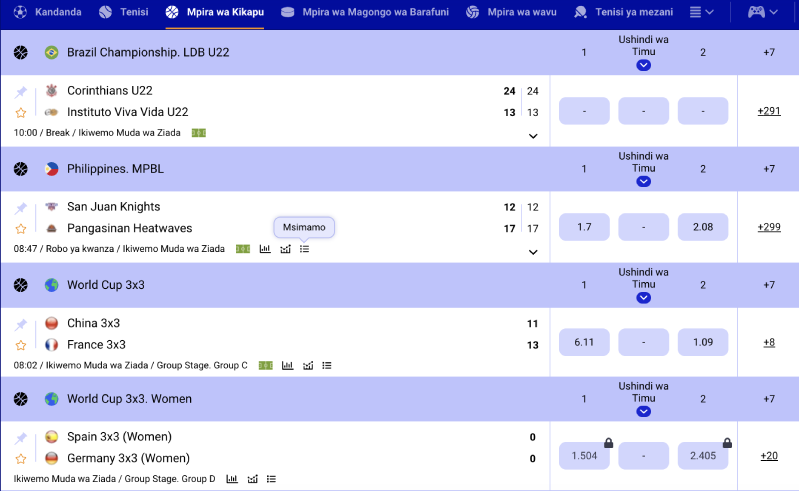Open bar chart statistics for China vs France 3x3

[287, 366]
